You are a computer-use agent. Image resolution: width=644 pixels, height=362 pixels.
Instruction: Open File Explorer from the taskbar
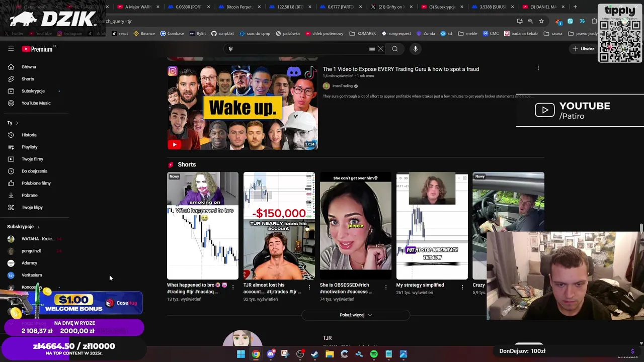pos(330,354)
